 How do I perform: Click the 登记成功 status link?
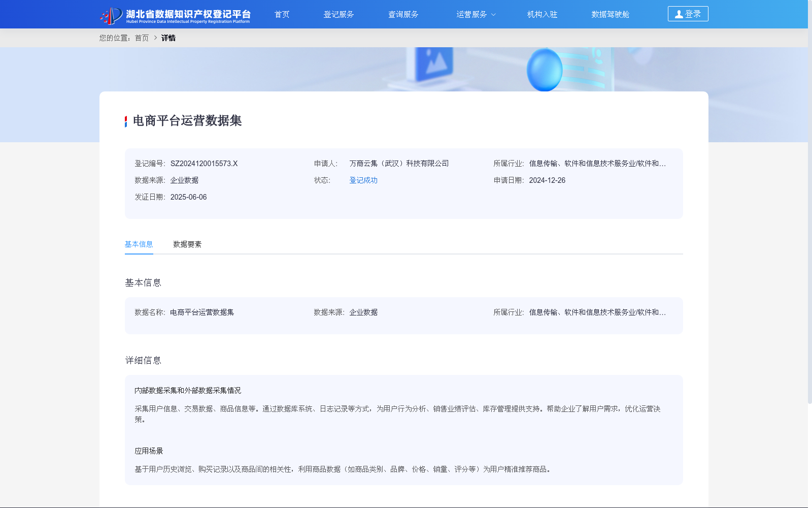point(363,180)
